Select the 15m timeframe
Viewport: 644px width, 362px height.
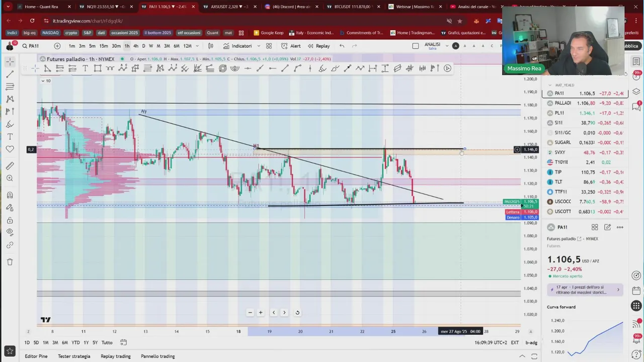[x=104, y=46]
